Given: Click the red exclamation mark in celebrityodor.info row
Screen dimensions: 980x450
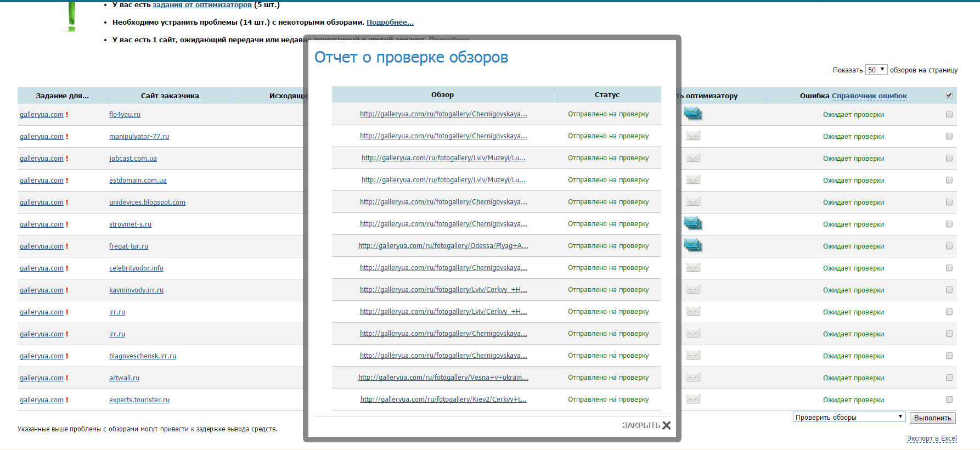Looking at the screenshot, I should tap(67, 268).
